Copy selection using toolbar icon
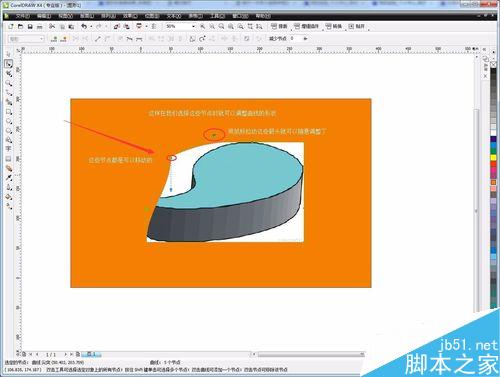This screenshot has width=500, height=377. click(62, 26)
